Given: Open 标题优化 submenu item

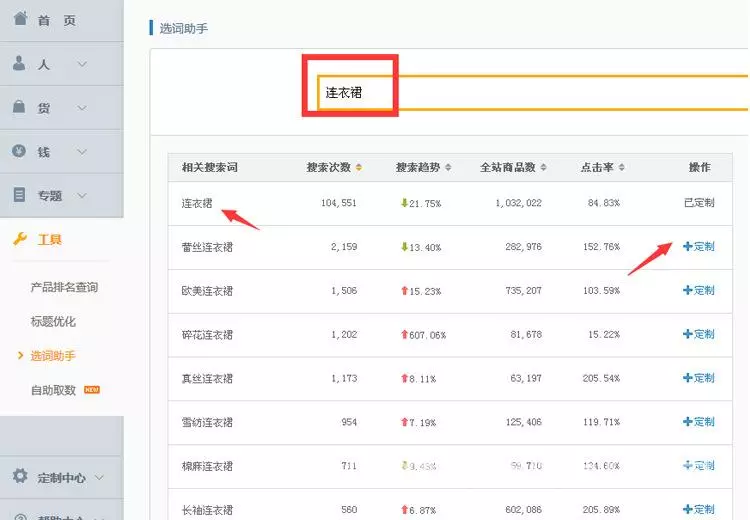Looking at the screenshot, I should (53, 321).
